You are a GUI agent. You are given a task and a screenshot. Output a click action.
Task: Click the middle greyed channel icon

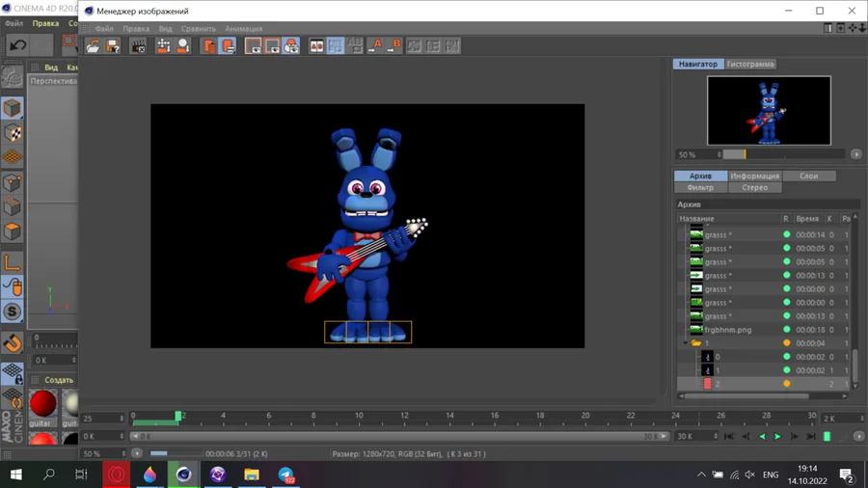coord(433,46)
